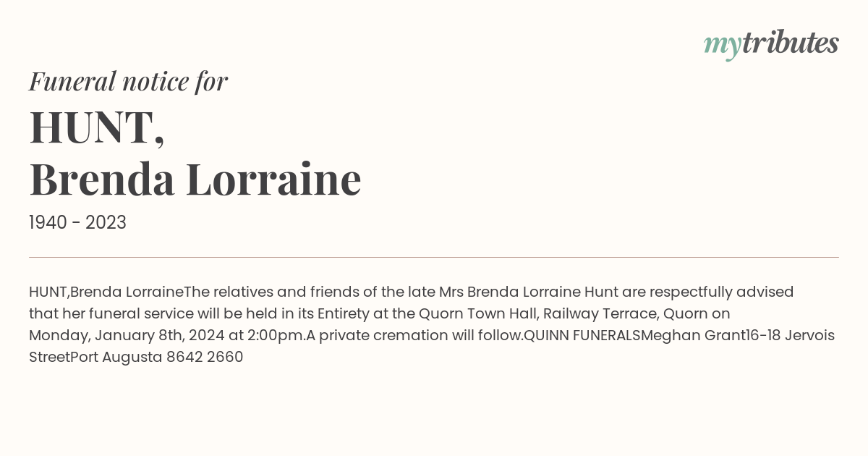The image size is (868, 456).
Task: Click the mytributes logo
Action: pyautogui.click(x=771, y=45)
